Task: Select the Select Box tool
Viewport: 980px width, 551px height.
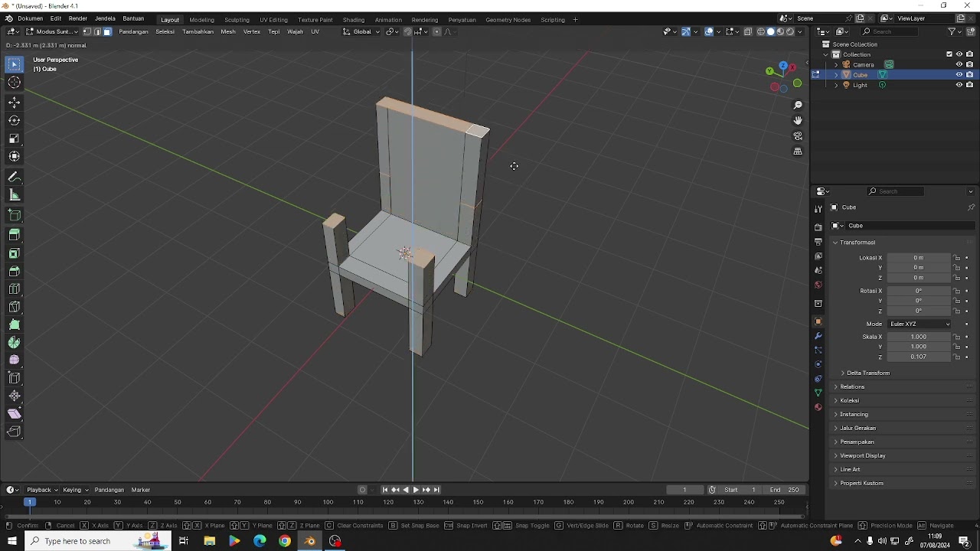Action: tap(15, 65)
